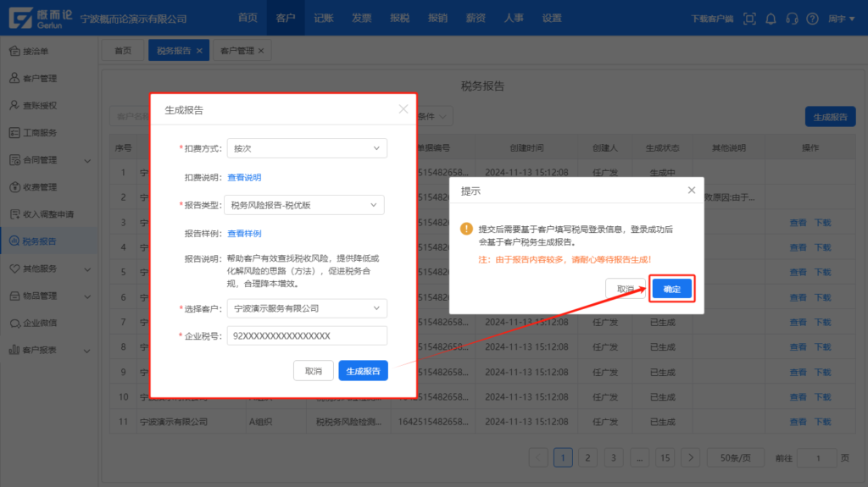Click 确定 in the 提示 dialog
The width and height of the screenshot is (868, 487).
point(672,289)
